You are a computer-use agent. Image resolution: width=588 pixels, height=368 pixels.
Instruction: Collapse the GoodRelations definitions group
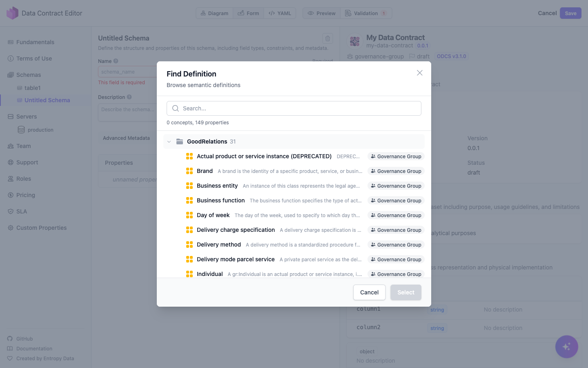(x=169, y=141)
